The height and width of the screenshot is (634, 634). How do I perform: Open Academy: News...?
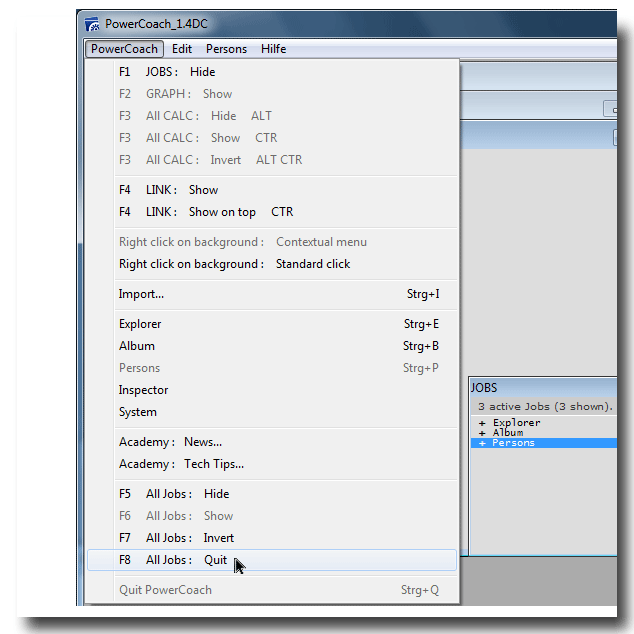[x=272, y=442]
